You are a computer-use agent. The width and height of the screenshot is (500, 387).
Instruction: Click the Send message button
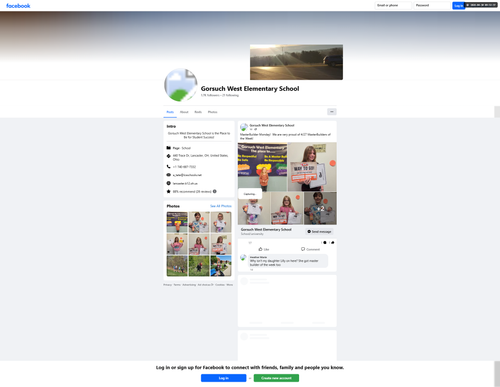(x=319, y=231)
